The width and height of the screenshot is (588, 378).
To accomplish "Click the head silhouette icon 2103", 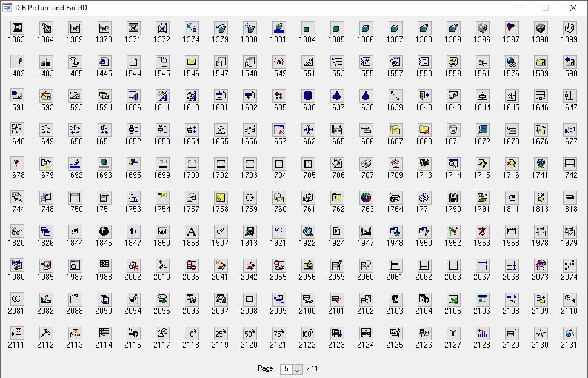I will pos(395,299).
